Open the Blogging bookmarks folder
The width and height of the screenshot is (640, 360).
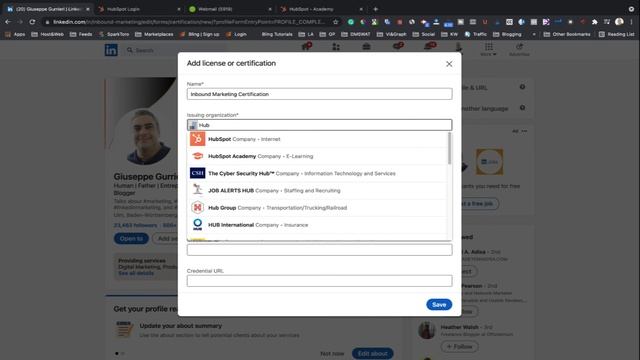tap(507, 34)
